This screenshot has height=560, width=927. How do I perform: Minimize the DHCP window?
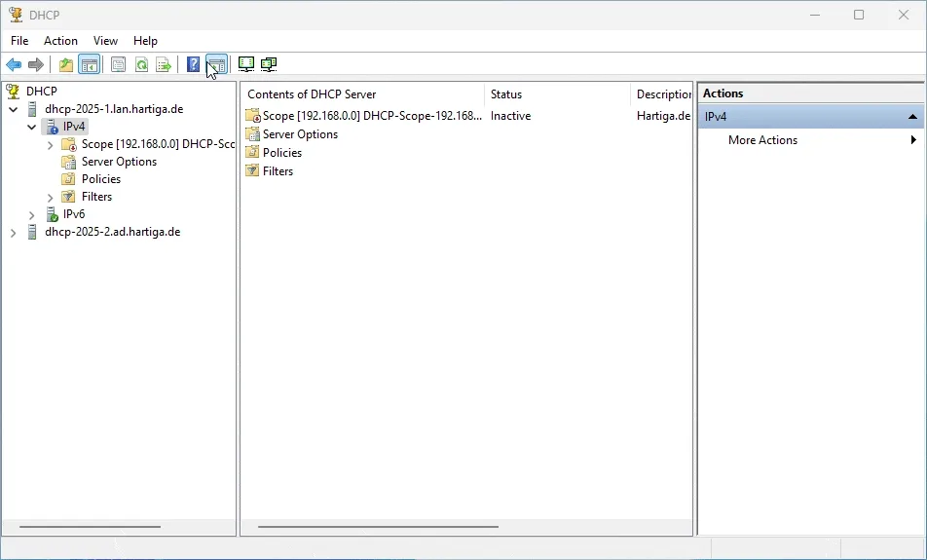815,15
